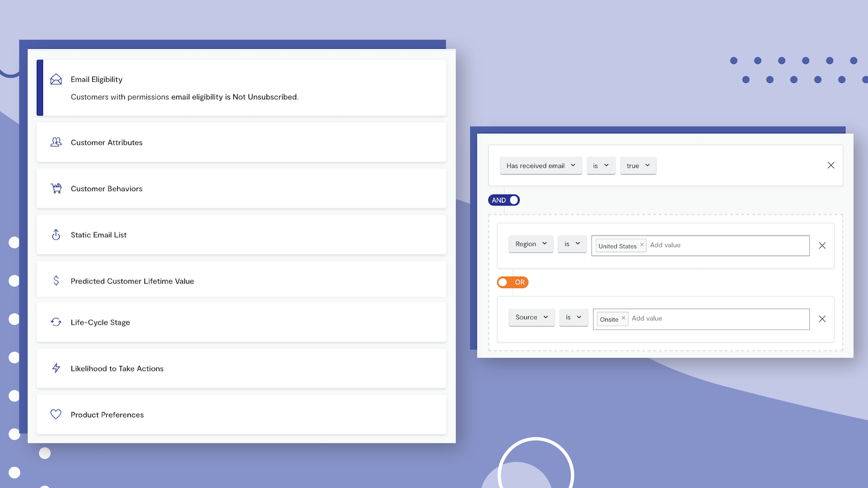This screenshot has width=868, height=488.
Task: Select the dollar sign icon for Predicted Customer Lifetime Value
Action: (56, 281)
